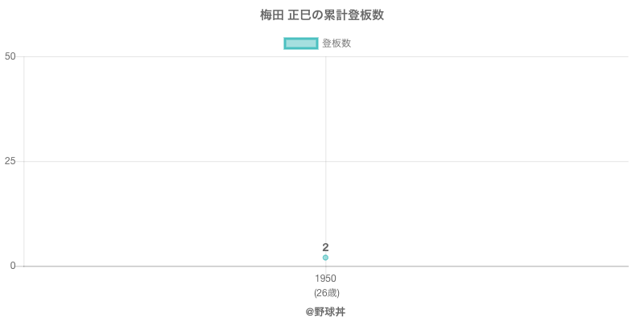Toggle the 登板数 series via legend label

[x=336, y=43]
